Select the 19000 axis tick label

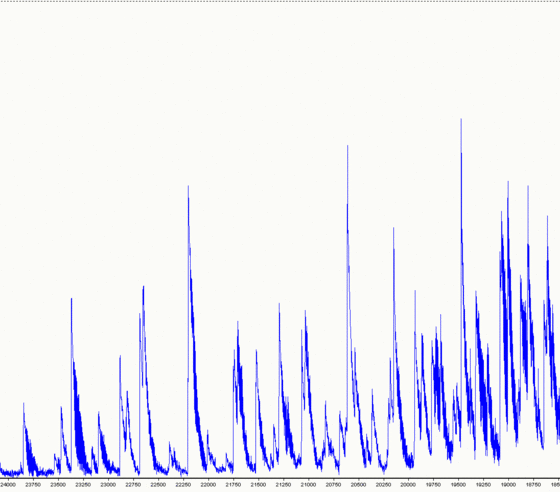click(x=508, y=485)
